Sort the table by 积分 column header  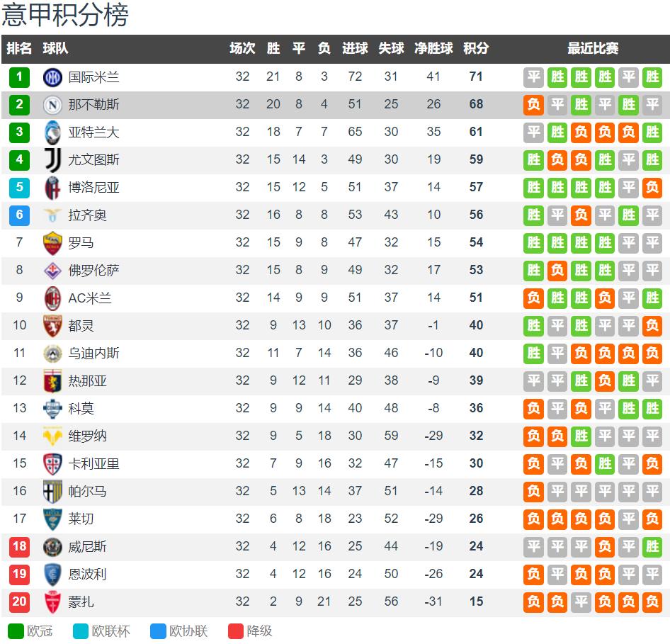tap(476, 49)
